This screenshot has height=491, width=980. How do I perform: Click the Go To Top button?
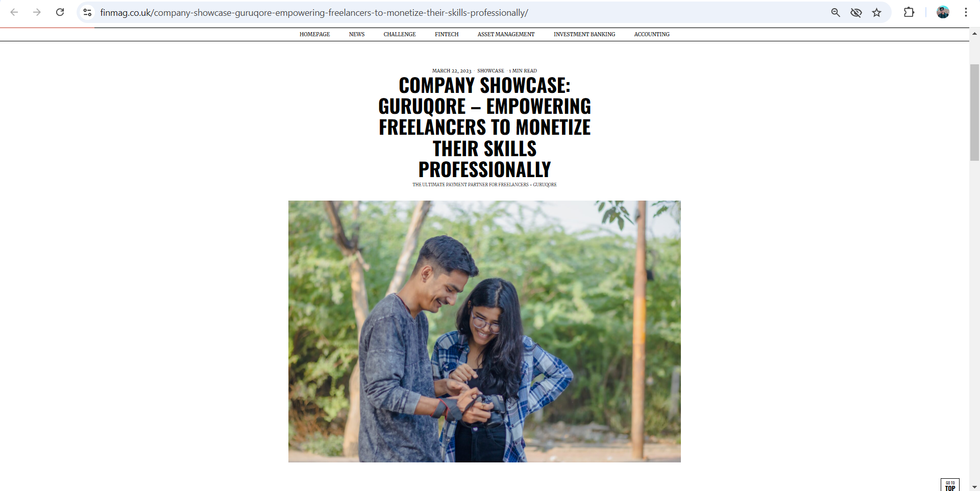tap(950, 485)
